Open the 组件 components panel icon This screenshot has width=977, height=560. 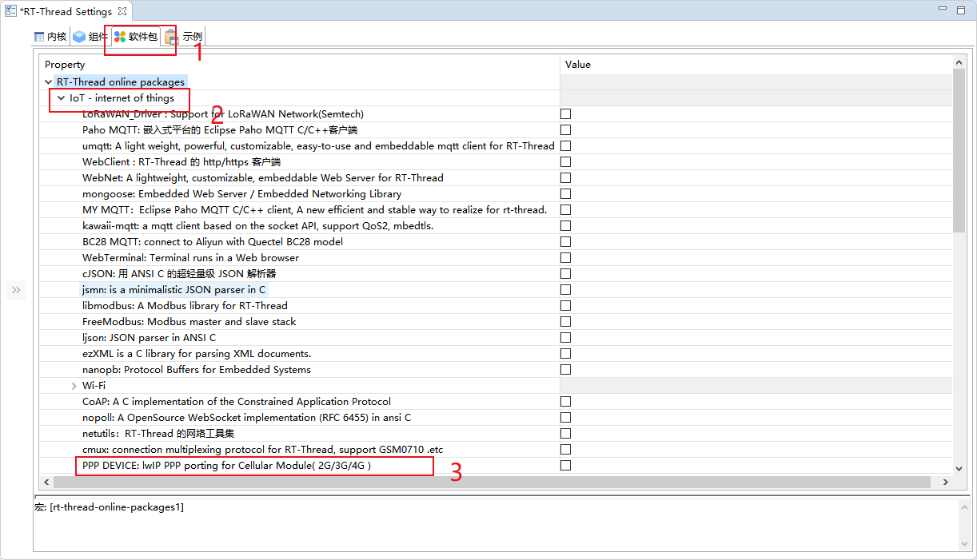tap(79, 36)
